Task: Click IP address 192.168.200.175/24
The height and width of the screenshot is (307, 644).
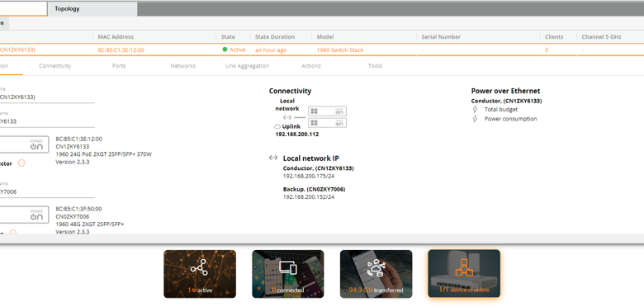Action: [x=309, y=176]
